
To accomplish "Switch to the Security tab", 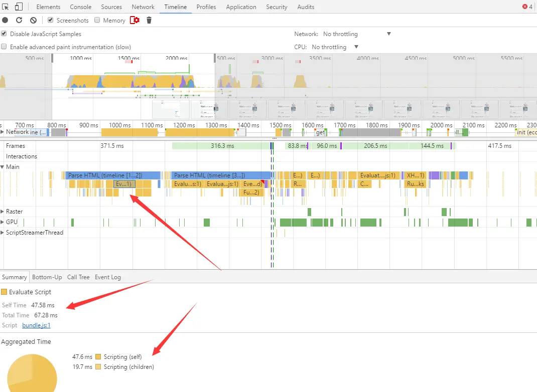I will point(277,7).
